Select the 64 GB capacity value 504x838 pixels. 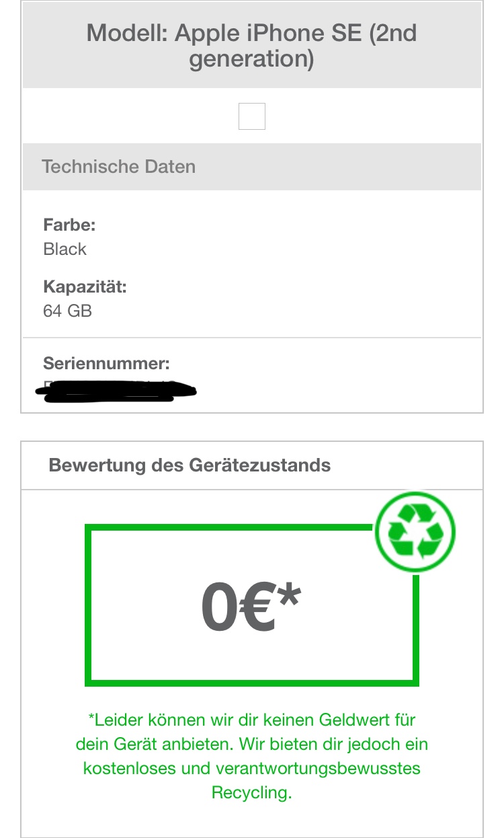(67, 311)
